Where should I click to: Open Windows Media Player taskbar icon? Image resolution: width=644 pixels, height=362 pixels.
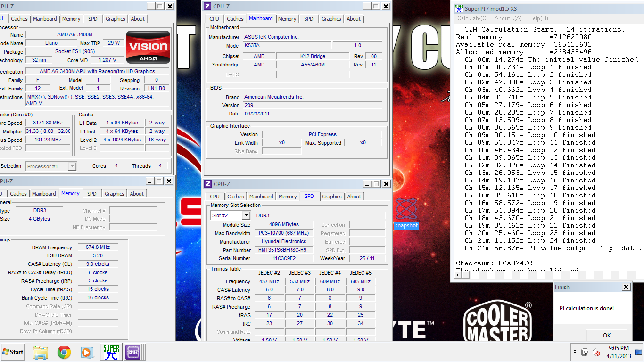pyautogui.click(x=87, y=352)
